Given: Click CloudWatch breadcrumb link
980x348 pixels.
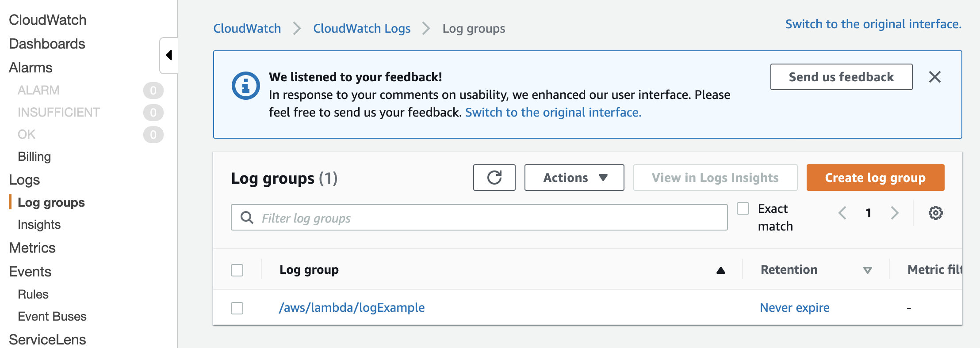Looking at the screenshot, I should [x=247, y=28].
